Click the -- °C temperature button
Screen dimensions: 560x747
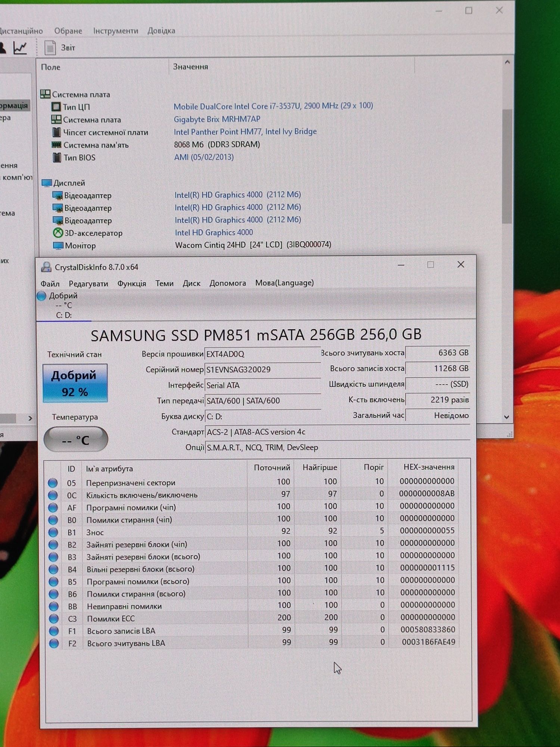coord(76,440)
